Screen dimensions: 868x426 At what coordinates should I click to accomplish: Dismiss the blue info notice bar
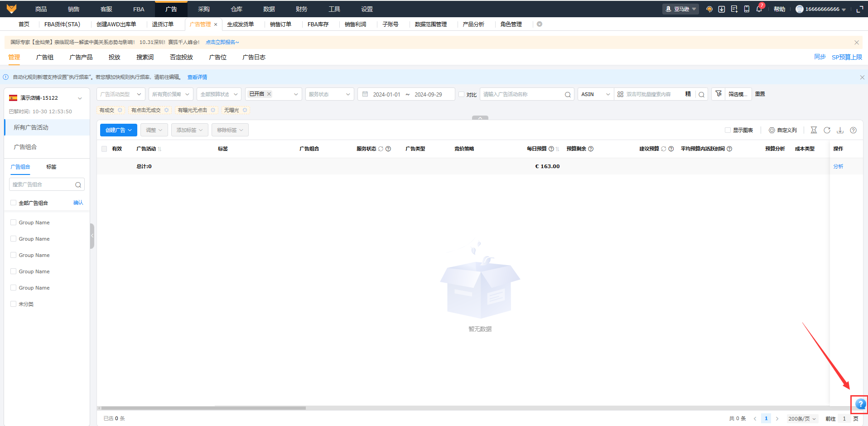coord(862,77)
